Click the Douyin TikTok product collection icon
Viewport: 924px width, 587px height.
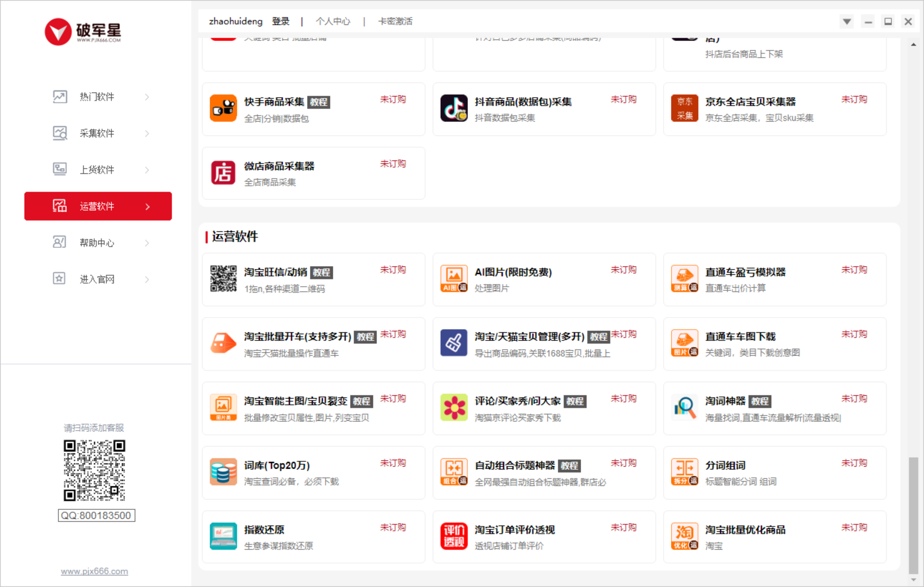click(x=454, y=108)
